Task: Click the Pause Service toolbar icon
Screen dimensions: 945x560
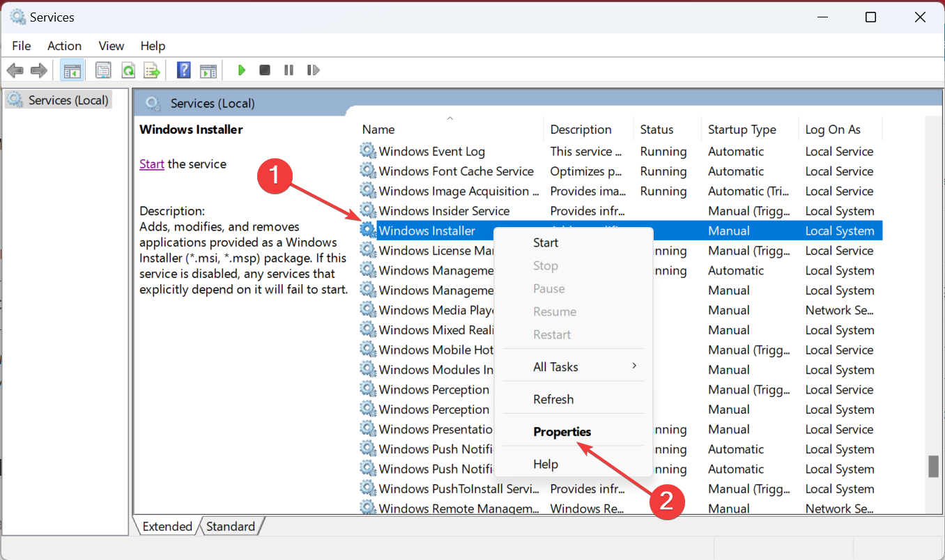Action: click(289, 70)
